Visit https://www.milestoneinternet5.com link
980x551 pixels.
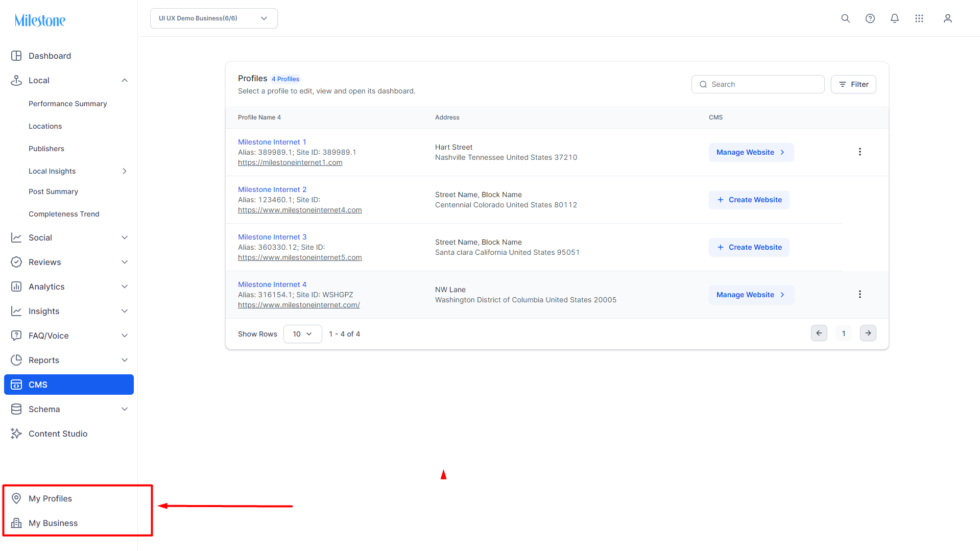[x=300, y=257]
